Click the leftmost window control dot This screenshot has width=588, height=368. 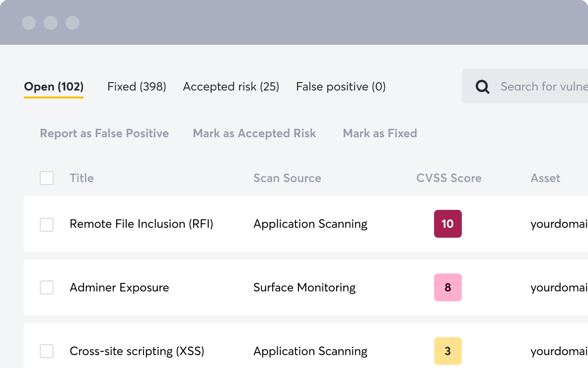pos(29,22)
